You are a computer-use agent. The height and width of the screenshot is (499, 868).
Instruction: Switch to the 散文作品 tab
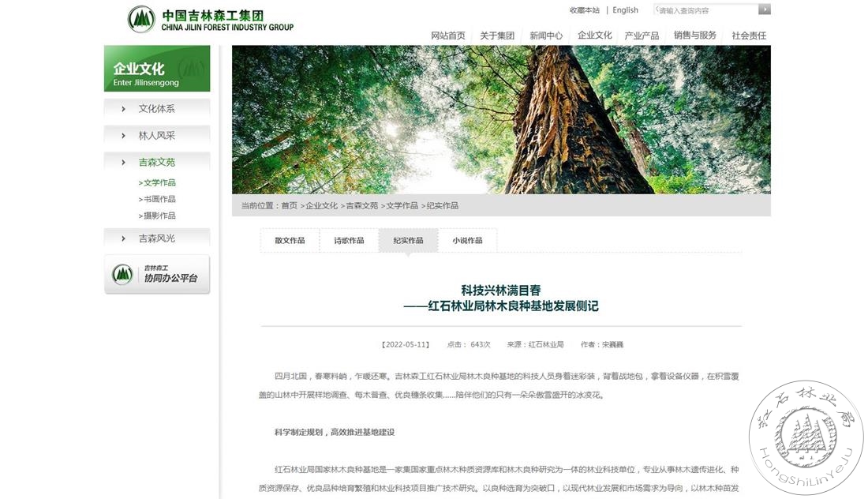tap(290, 240)
